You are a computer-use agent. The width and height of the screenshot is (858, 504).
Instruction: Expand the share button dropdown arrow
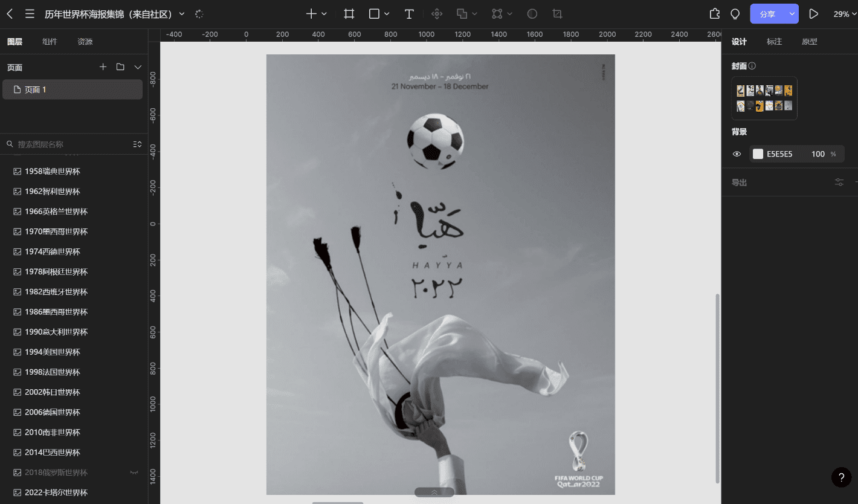click(792, 14)
